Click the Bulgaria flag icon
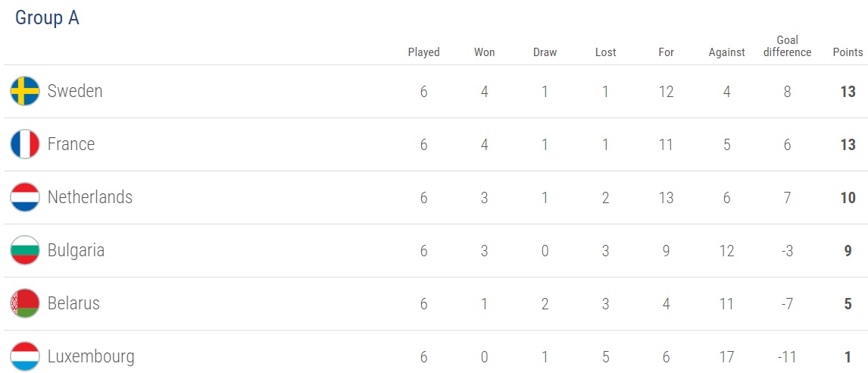Screen dimensions: 868x373 pyautogui.click(x=25, y=250)
